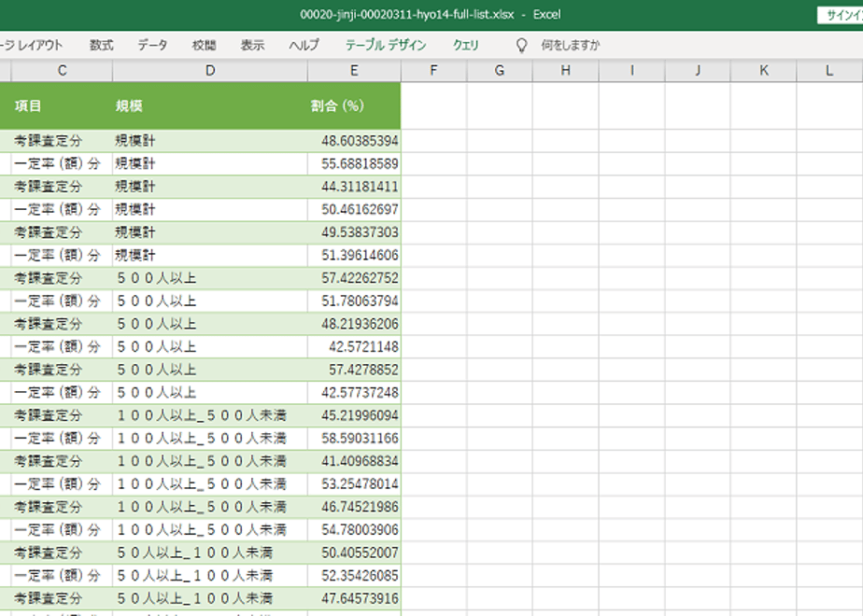Click 一定率(額)分 in the 51.78063794 row
Screen dimensions: 863x616
[57, 301]
